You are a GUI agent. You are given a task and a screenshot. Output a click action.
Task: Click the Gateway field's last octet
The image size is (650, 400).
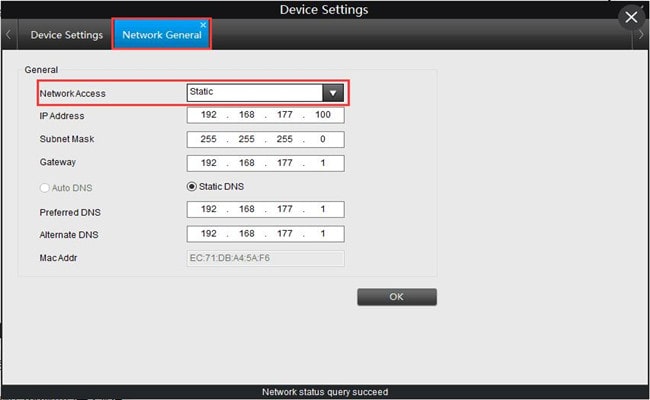323,163
